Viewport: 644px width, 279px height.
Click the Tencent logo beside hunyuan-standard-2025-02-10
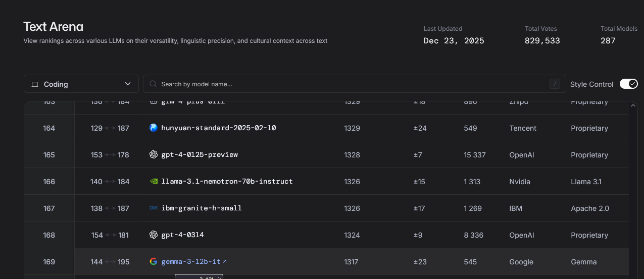154,128
